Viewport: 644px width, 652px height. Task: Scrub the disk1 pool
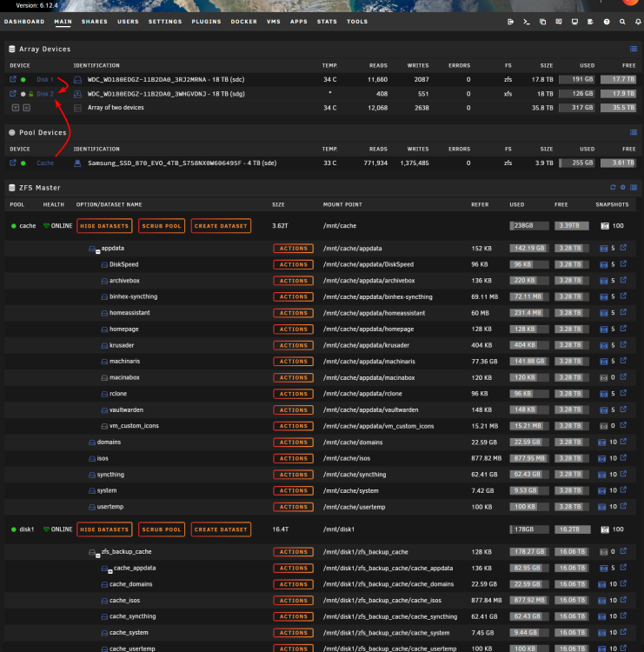point(162,529)
